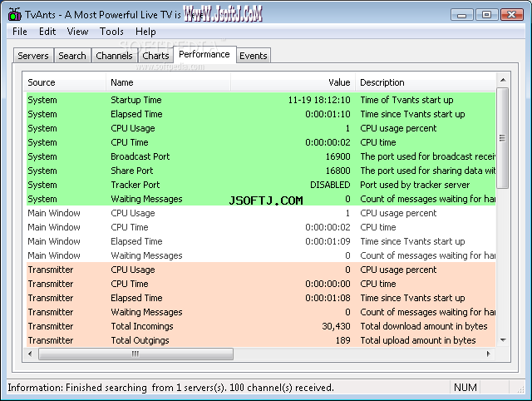Click the window resize grip
This screenshot has width=532, height=401.
pos(520,389)
